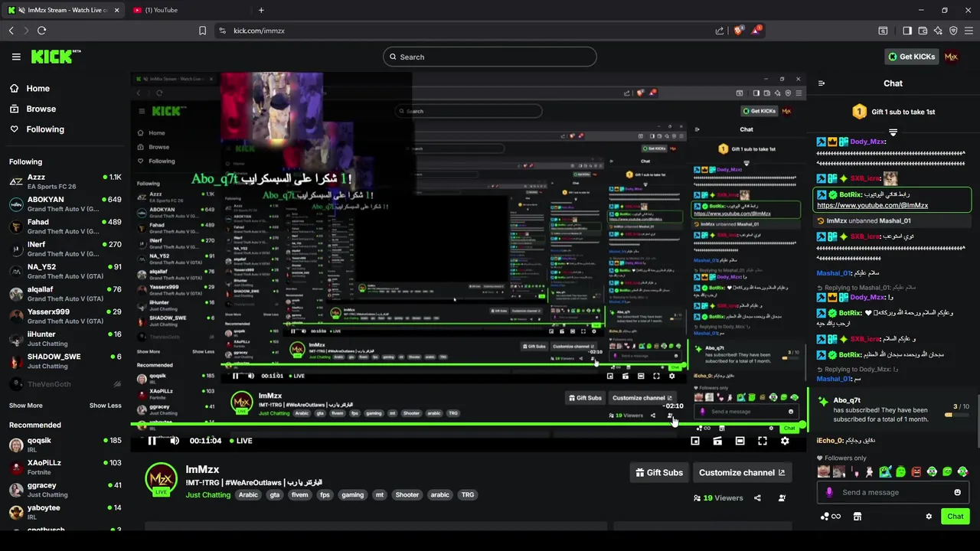
Task: Open NA_Y52 channel in Following list
Action: point(65,271)
